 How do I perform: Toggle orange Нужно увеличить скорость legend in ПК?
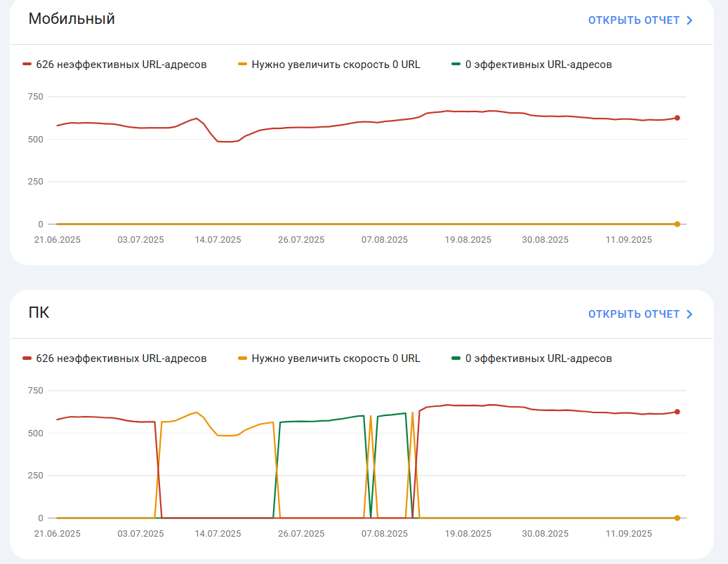tap(329, 358)
